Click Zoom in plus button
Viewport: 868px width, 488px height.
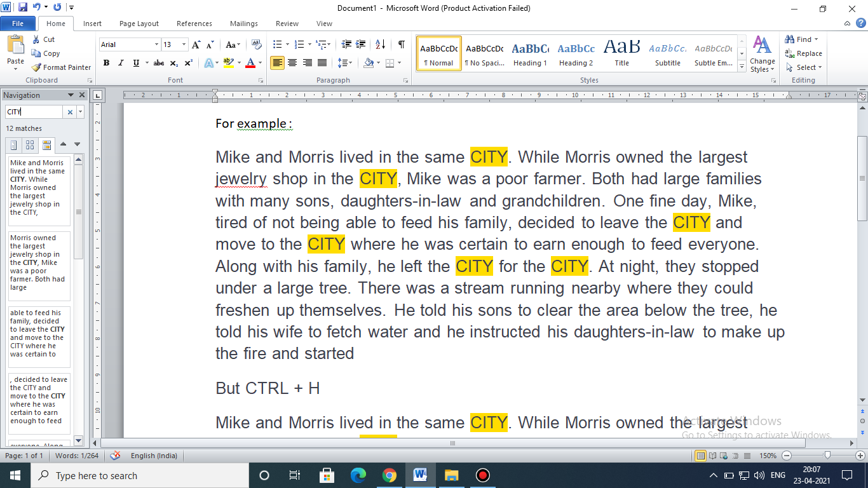[860, 456]
